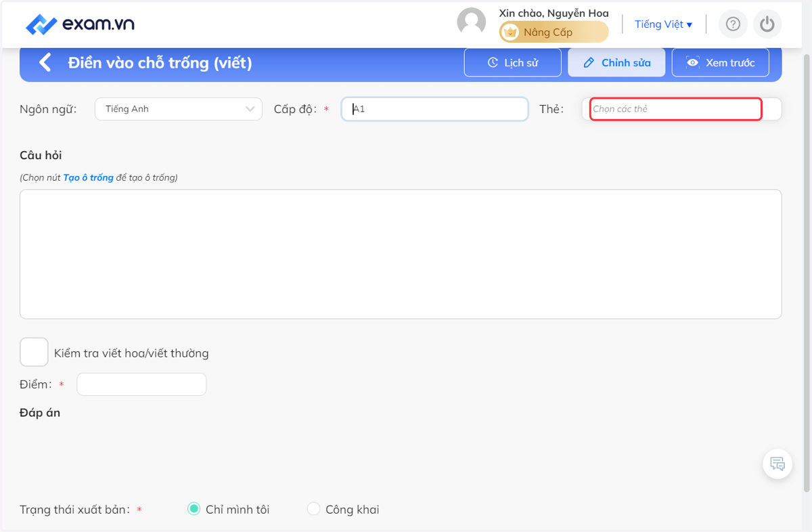Open the Xem trước preview button
Viewport: 812px width, 532px height.
pyautogui.click(x=720, y=62)
